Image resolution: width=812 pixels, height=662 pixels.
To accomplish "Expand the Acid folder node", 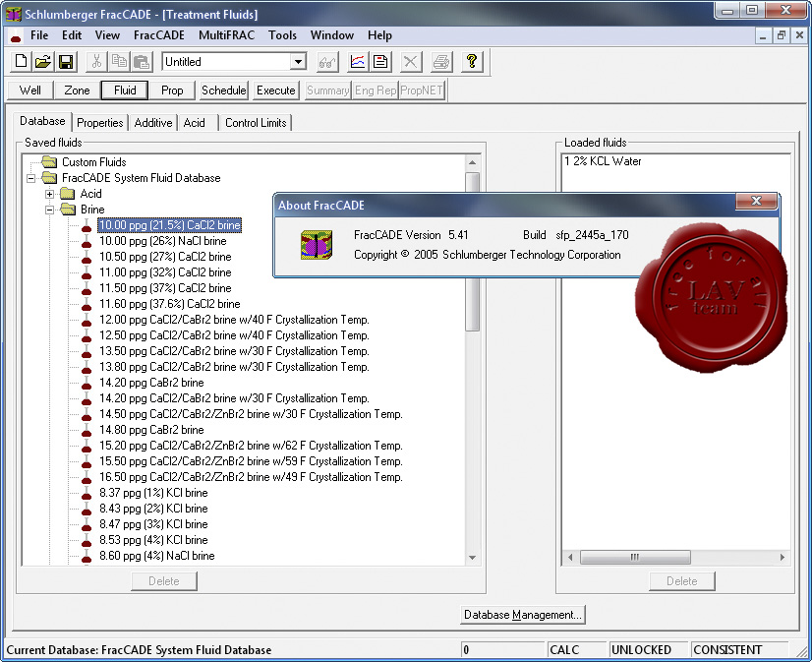I will coord(50,194).
